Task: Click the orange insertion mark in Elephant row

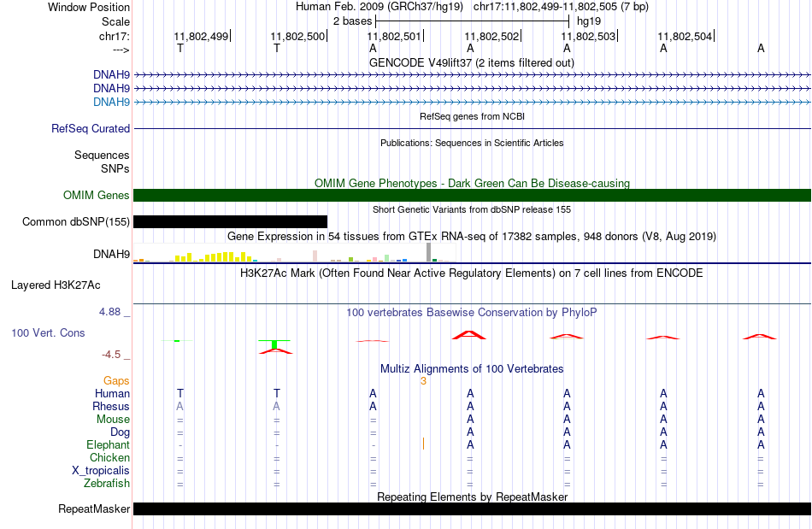Action: 423,444
